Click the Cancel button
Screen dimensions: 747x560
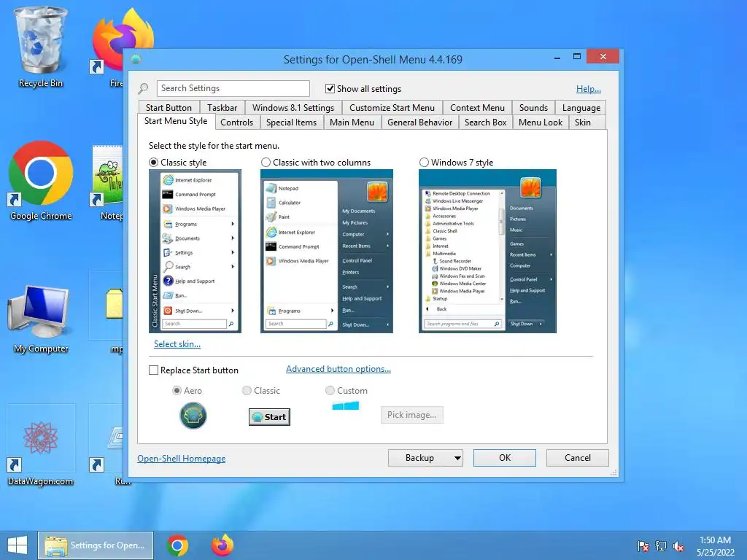click(x=578, y=458)
